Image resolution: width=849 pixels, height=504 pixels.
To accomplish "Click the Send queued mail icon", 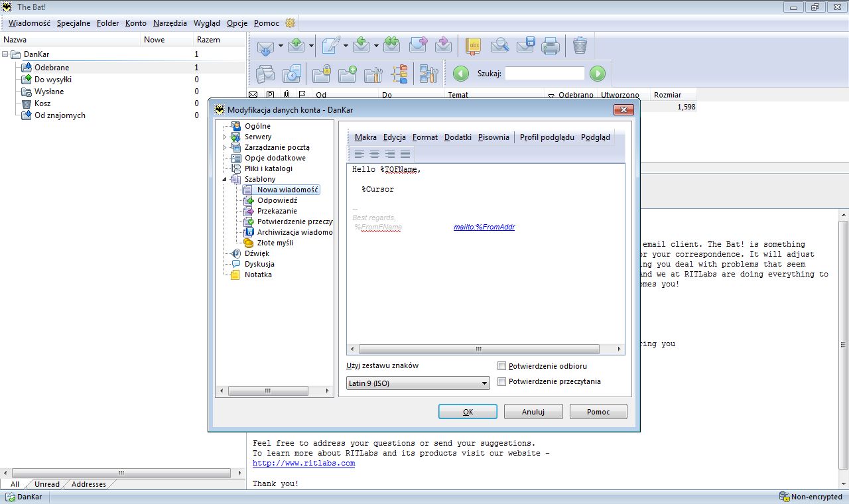I will coord(296,46).
